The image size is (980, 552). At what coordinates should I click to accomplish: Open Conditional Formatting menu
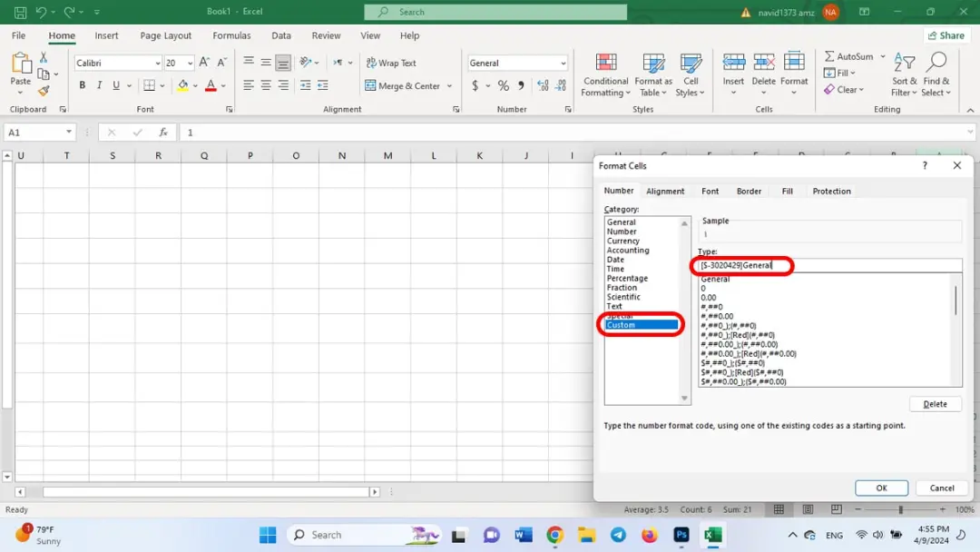coord(605,75)
